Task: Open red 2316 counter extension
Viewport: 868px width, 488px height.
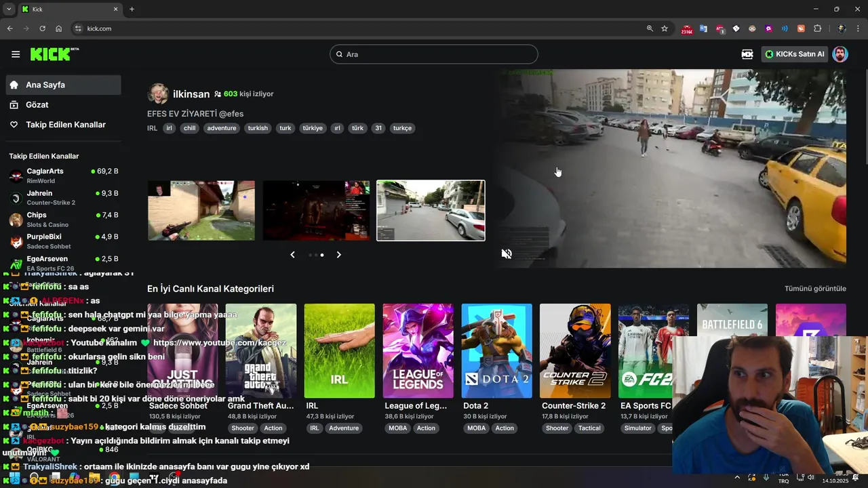Action: (687, 29)
